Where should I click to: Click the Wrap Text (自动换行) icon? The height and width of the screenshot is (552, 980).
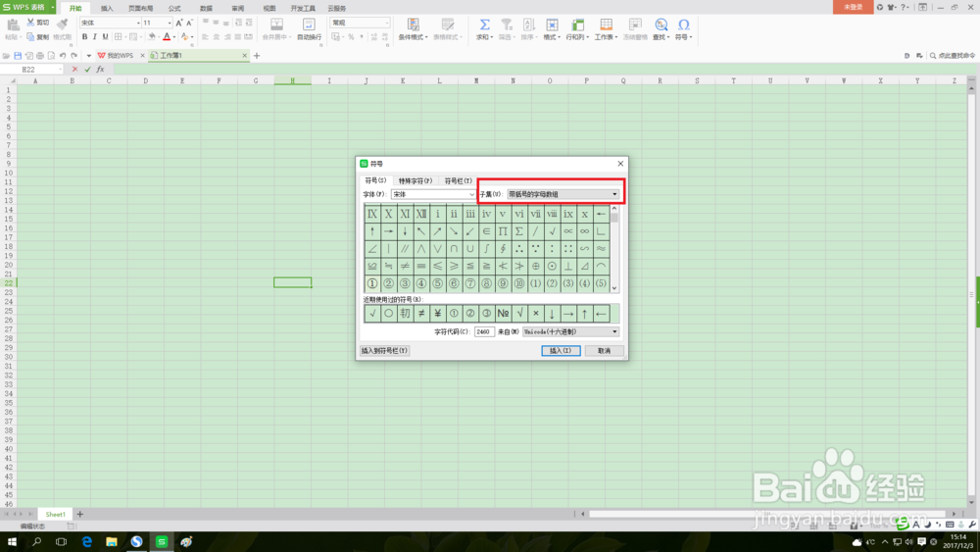[x=309, y=25]
